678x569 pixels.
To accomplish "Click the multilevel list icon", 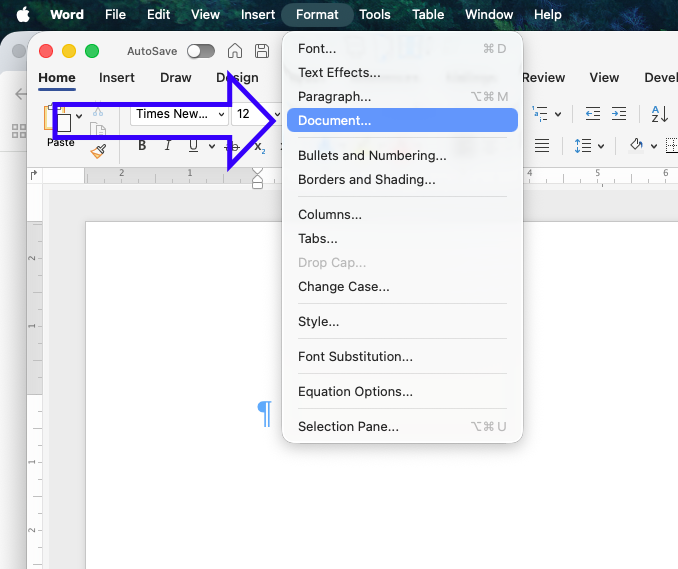I will click(540, 114).
